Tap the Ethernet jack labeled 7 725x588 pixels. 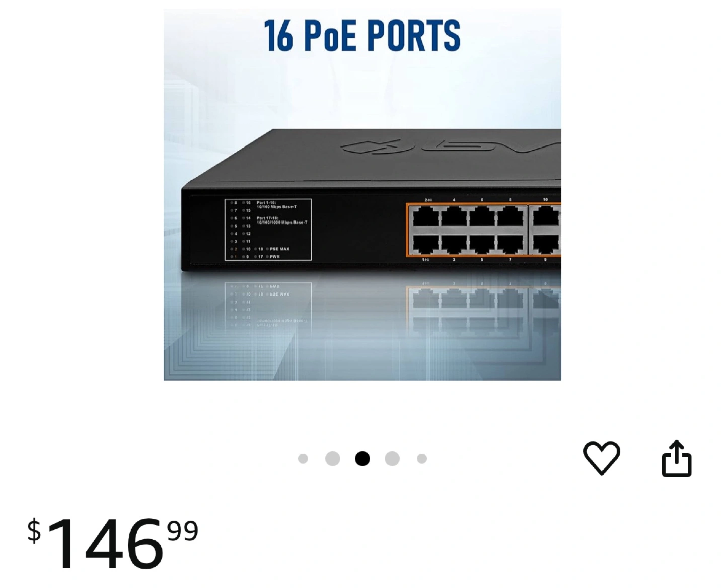tap(510, 245)
